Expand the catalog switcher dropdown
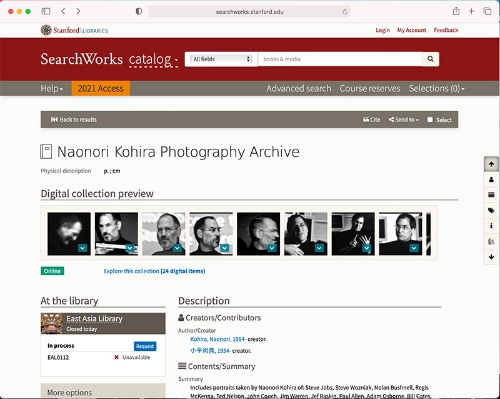 (153, 60)
